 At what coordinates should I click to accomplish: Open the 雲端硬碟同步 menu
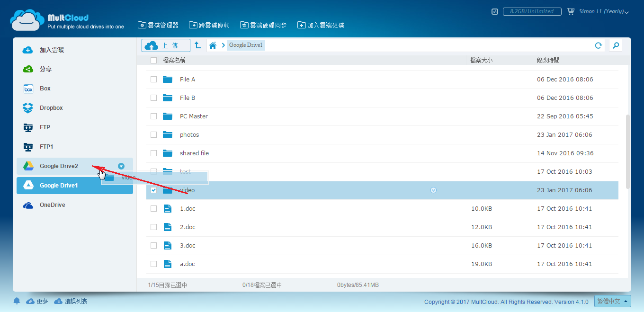click(x=263, y=25)
